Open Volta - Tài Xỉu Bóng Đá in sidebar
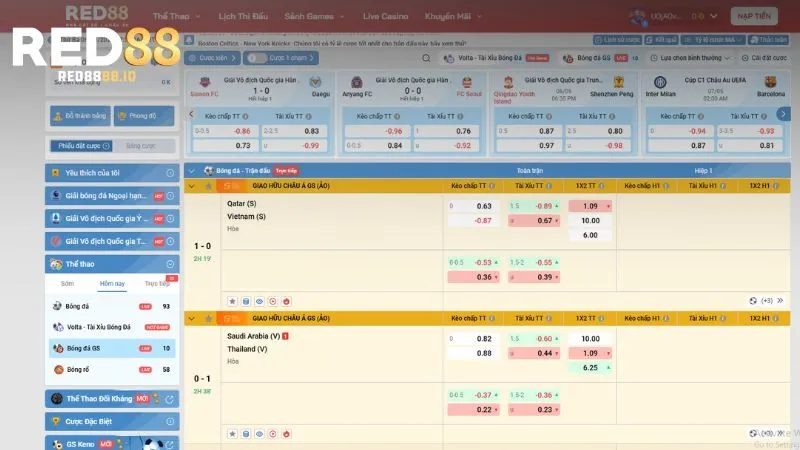Image resolution: width=800 pixels, height=450 pixels. pyautogui.click(x=112, y=327)
